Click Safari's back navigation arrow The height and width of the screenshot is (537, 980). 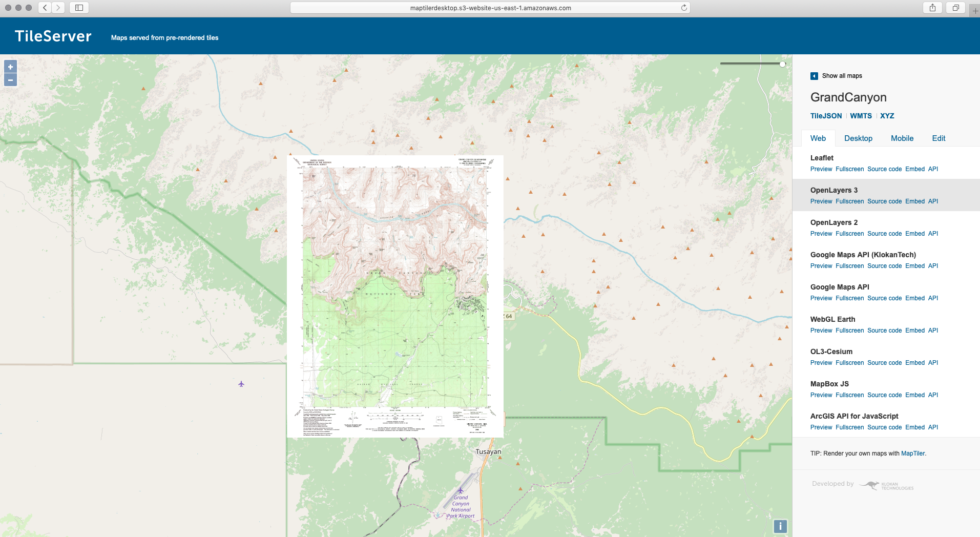[x=45, y=8]
